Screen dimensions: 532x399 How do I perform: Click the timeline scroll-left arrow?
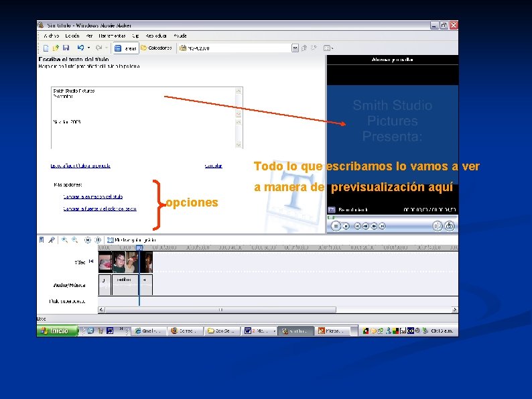(101, 310)
